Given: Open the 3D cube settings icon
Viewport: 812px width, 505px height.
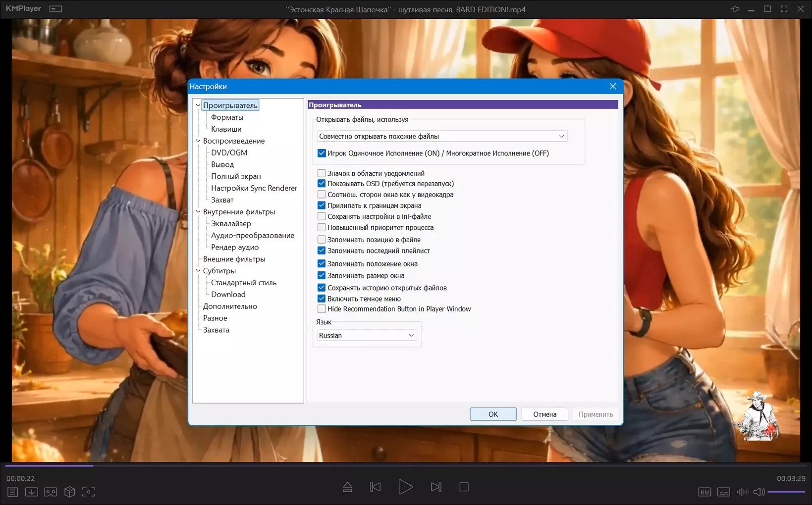Looking at the screenshot, I should [70, 492].
